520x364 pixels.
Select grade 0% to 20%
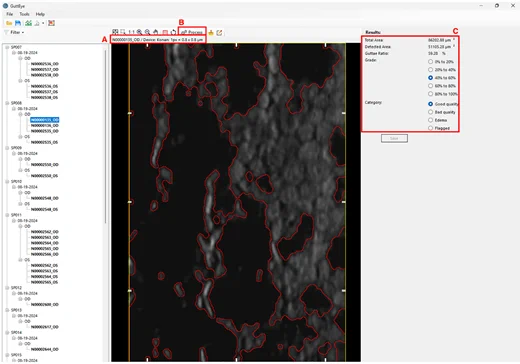point(430,62)
